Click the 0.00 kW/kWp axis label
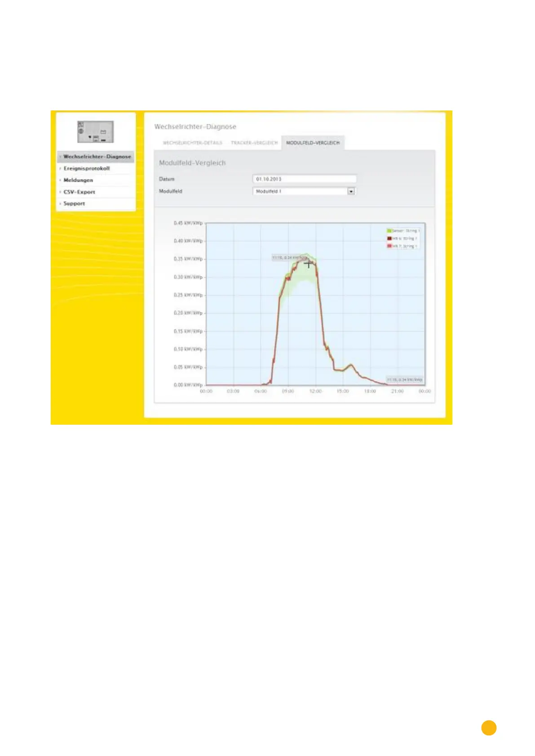The height and width of the screenshot is (756, 535). (188, 385)
